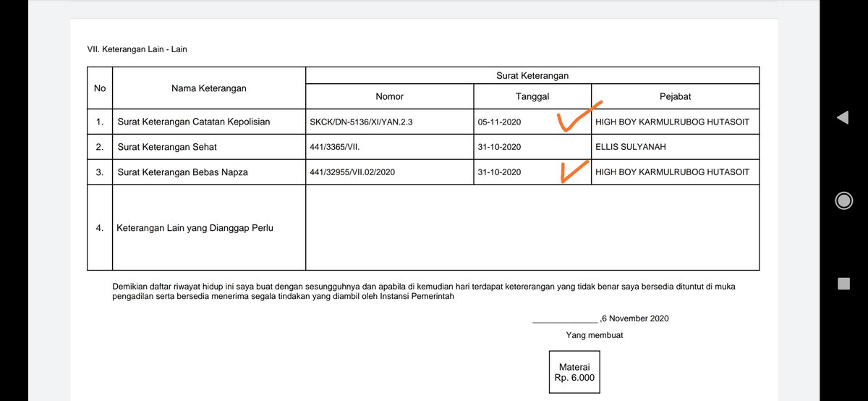
Task: Select the declaration paragraph starting 'Demikian daftar'
Action: 424,291
